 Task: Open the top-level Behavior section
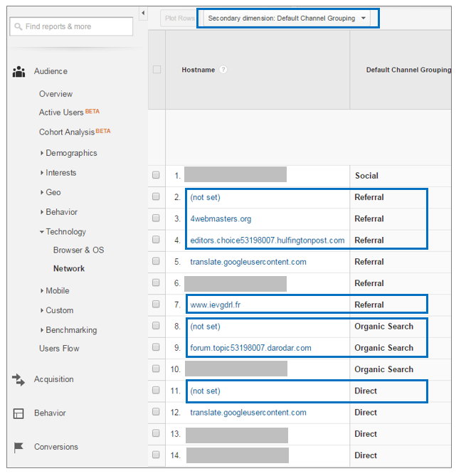coord(50,413)
